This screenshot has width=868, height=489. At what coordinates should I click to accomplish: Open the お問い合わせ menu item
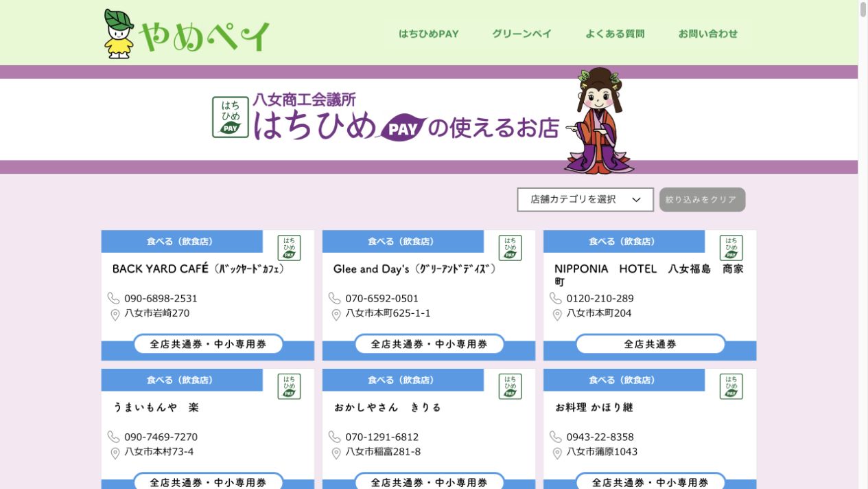708,34
